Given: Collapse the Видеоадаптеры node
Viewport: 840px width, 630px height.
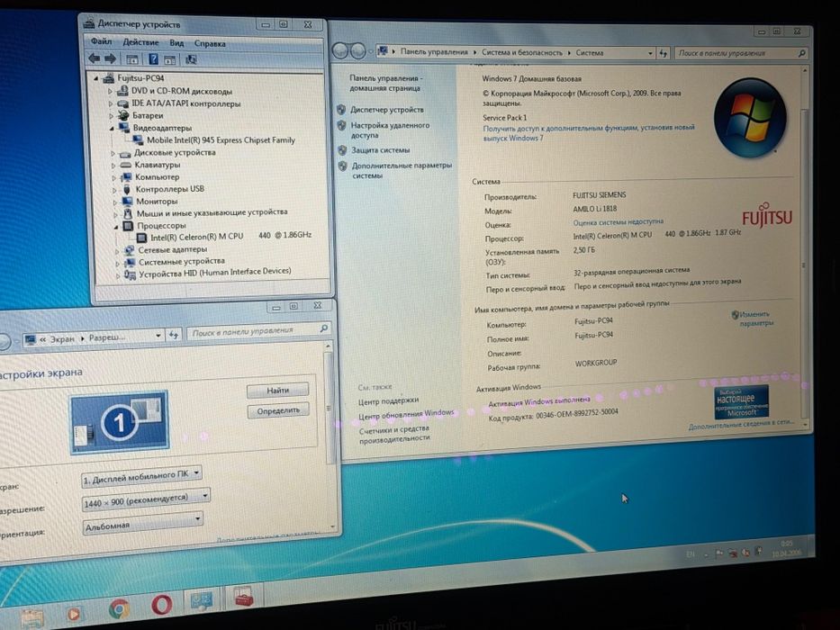Looking at the screenshot, I should (x=112, y=128).
